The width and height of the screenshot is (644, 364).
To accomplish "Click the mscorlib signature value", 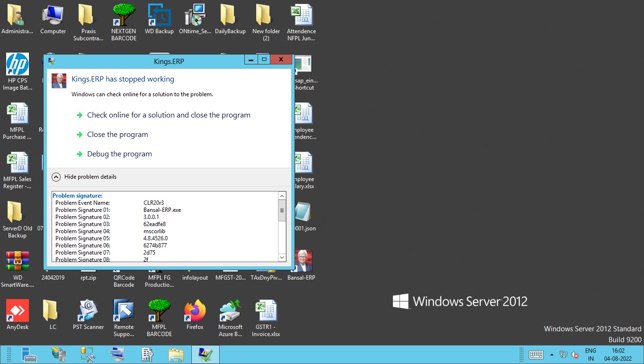I will (154, 231).
